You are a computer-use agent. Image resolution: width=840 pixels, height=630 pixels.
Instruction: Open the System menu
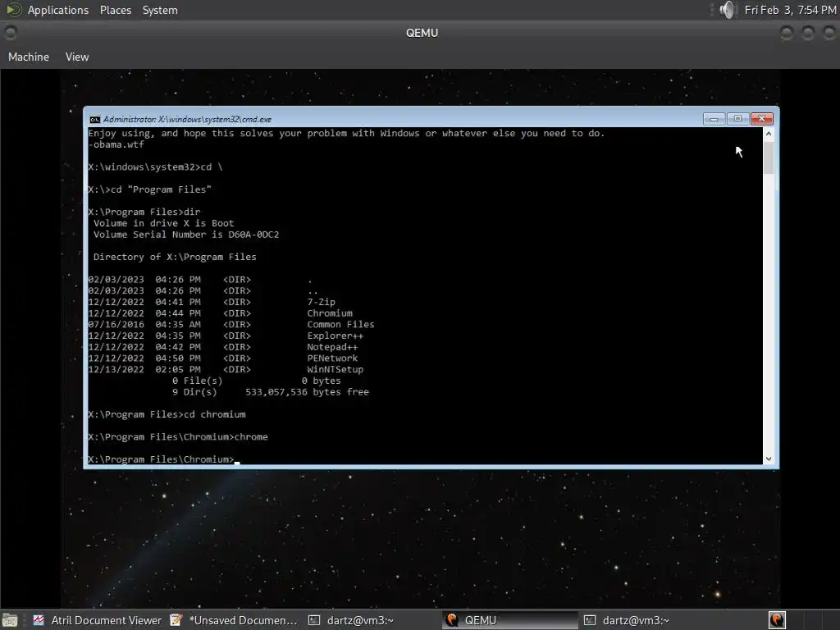(x=160, y=10)
